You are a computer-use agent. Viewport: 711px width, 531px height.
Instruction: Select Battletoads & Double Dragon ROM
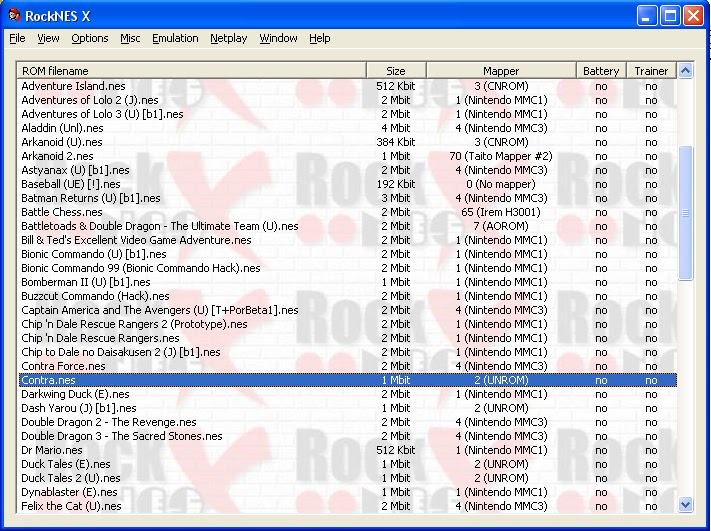click(x=347, y=226)
